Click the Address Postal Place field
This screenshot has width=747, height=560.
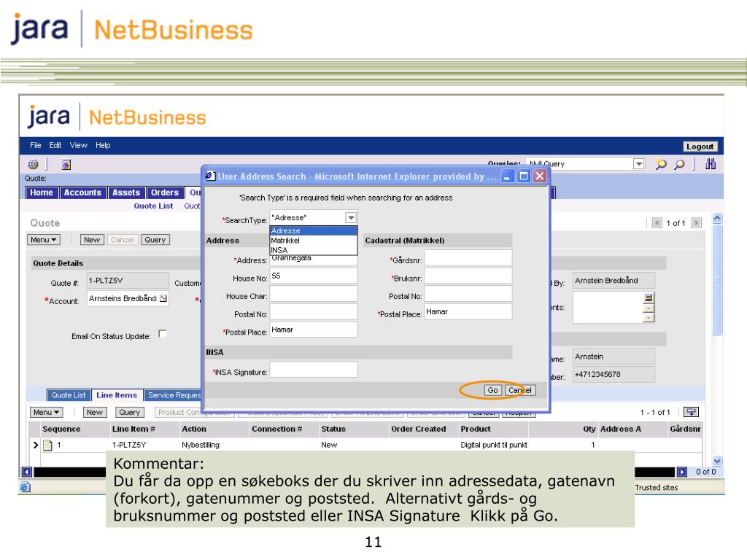[x=314, y=330]
